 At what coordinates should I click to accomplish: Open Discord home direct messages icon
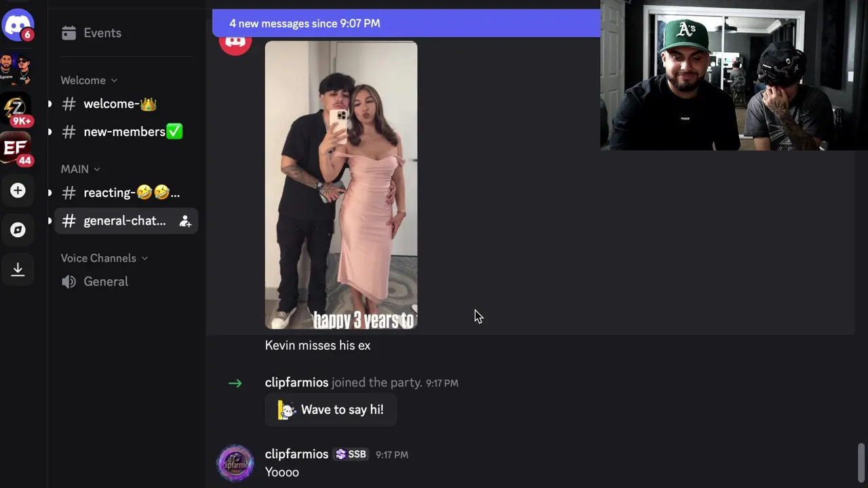click(18, 25)
